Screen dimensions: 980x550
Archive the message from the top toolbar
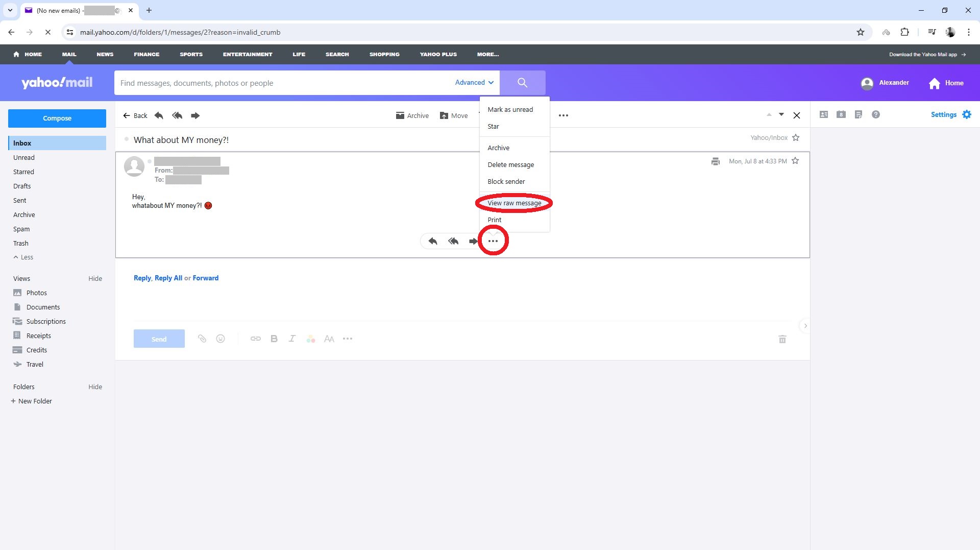pos(412,115)
